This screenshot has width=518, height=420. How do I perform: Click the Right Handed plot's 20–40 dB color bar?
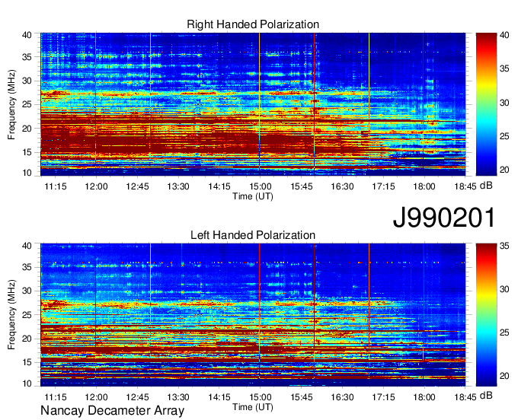486,104
